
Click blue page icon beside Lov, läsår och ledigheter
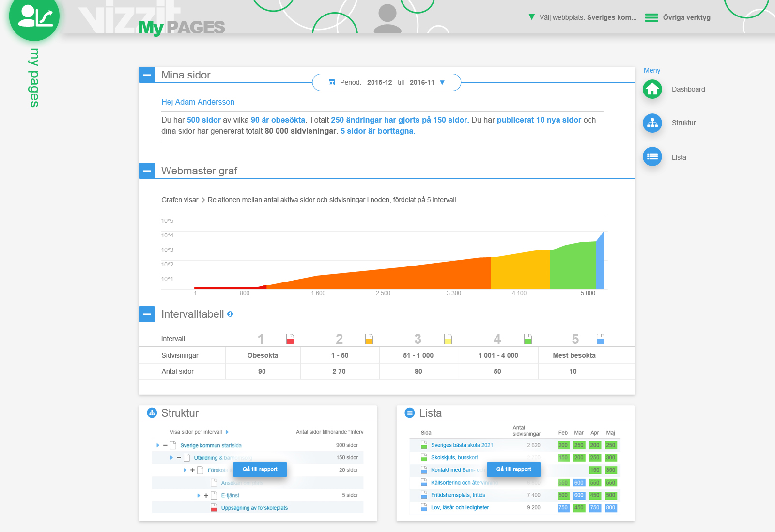(424, 508)
